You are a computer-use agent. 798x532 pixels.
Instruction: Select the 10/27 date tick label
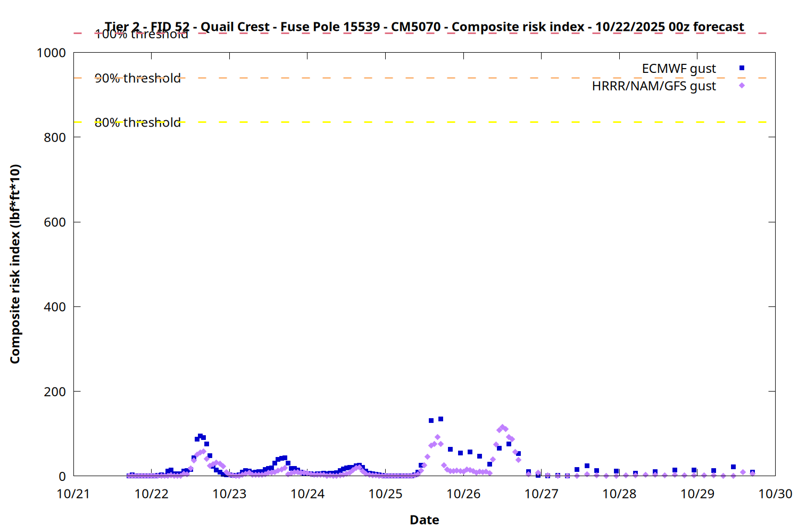pyautogui.click(x=541, y=494)
